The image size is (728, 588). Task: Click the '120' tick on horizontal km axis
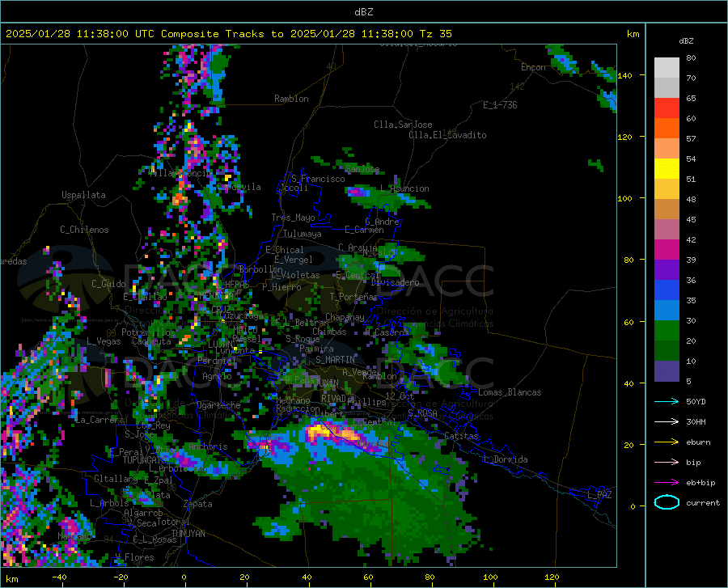point(552,577)
